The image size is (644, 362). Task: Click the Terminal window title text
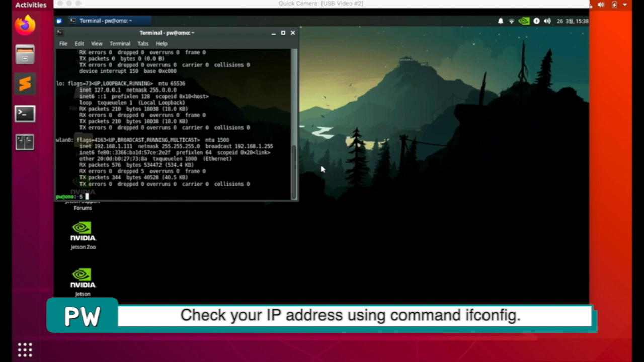pyautogui.click(x=167, y=33)
